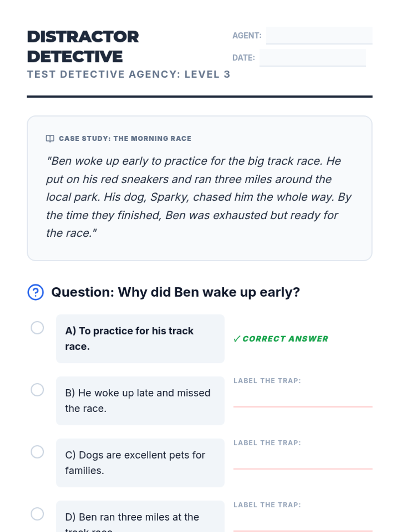This screenshot has width=399, height=532.
Task: Click the Date input field
Action: pos(313,58)
